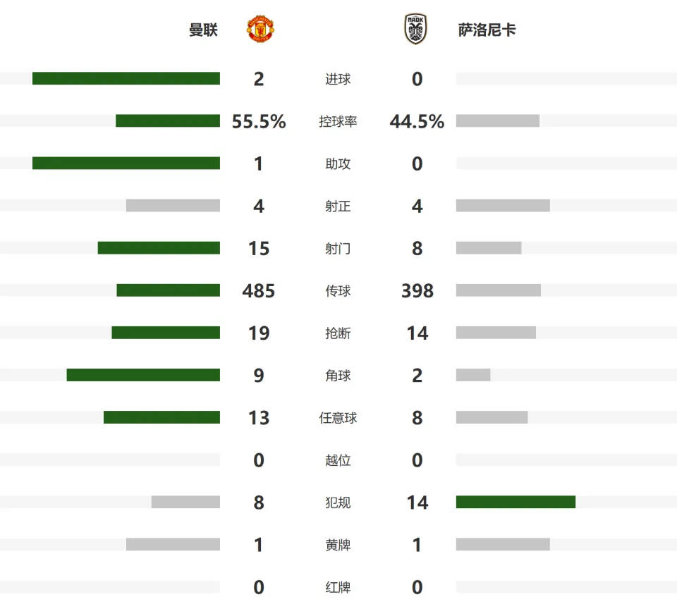Click the 萨洛尼卡 passes value 398
The image size is (677, 616).
click(417, 291)
